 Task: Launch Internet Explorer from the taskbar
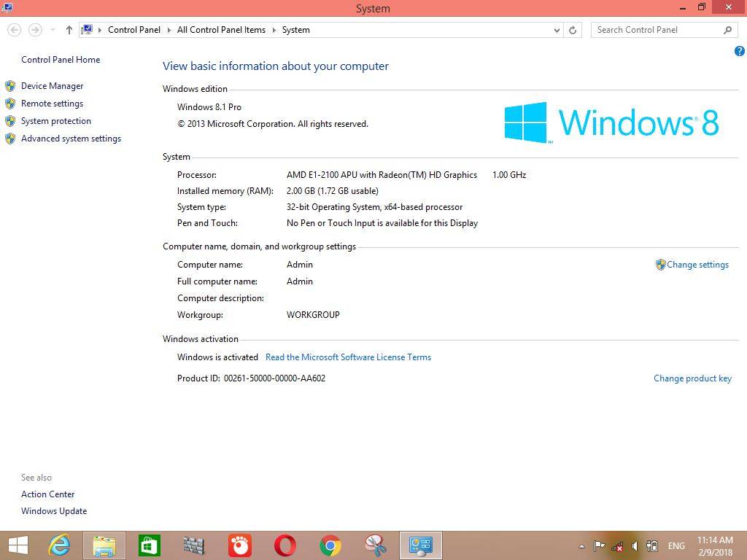[x=59, y=545]
